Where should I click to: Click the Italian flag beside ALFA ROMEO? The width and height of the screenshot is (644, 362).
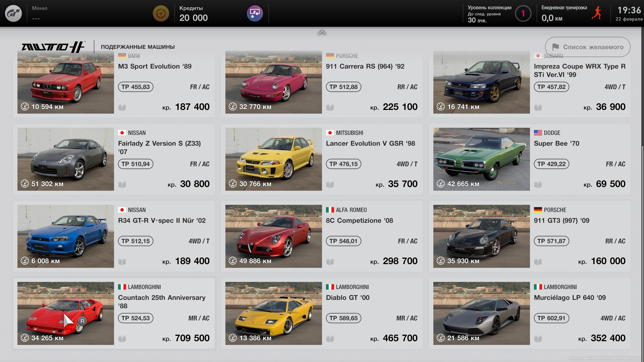(330, 210)
